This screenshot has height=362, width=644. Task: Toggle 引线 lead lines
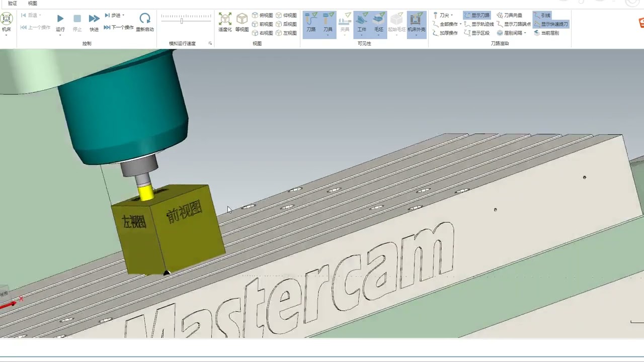point(542,16)
